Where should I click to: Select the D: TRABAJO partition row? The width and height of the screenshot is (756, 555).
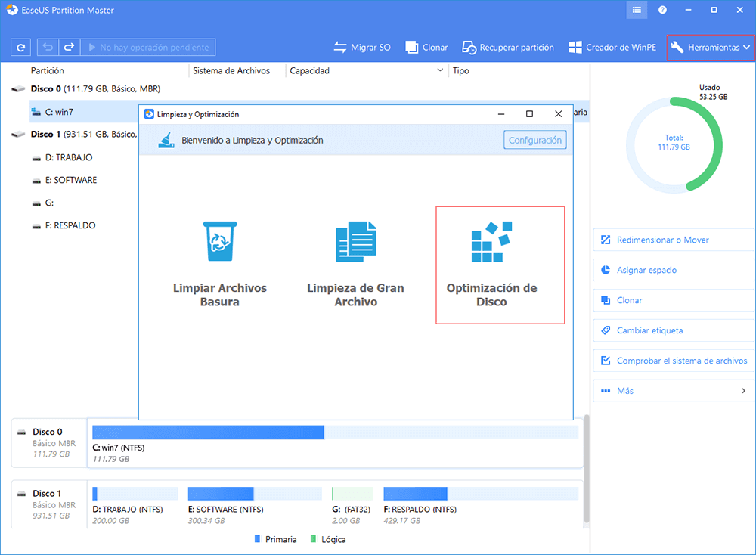69,157
